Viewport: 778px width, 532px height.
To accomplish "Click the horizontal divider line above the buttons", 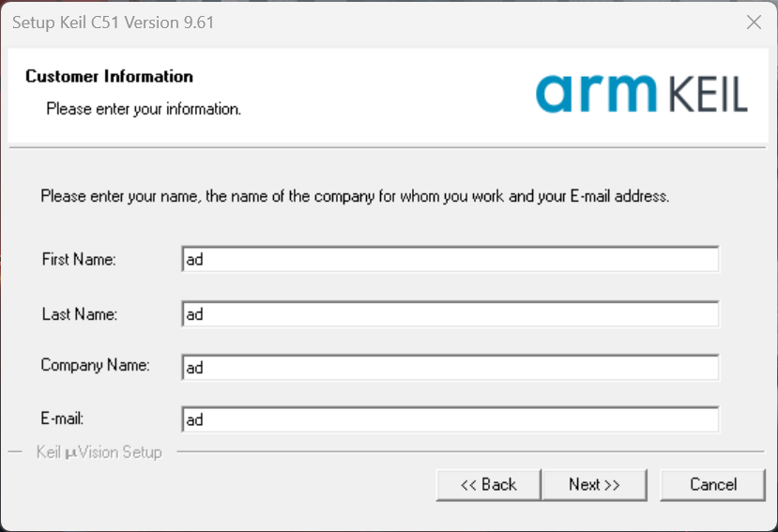I will tap(469, 452).
